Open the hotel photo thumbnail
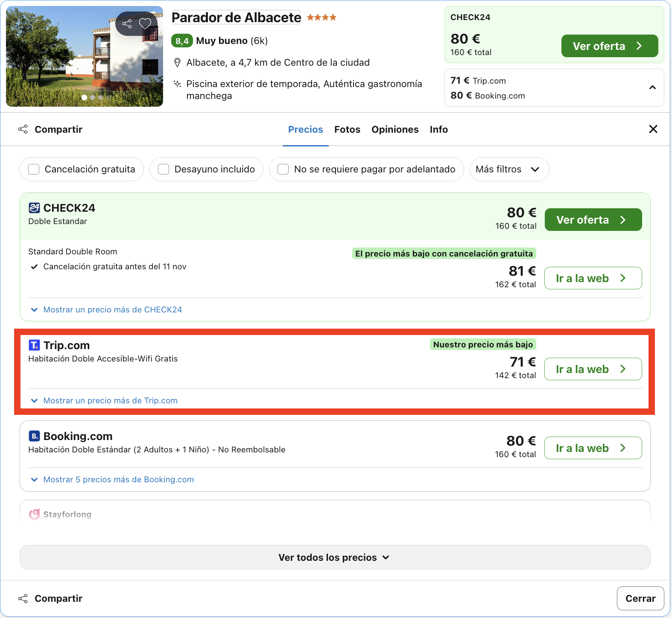The image size is (672, 618). (85, 56)
